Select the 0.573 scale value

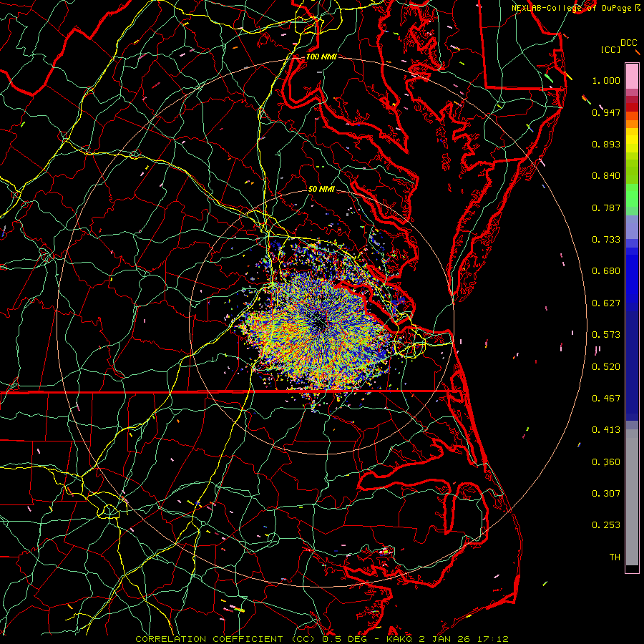tap(606, 335)
